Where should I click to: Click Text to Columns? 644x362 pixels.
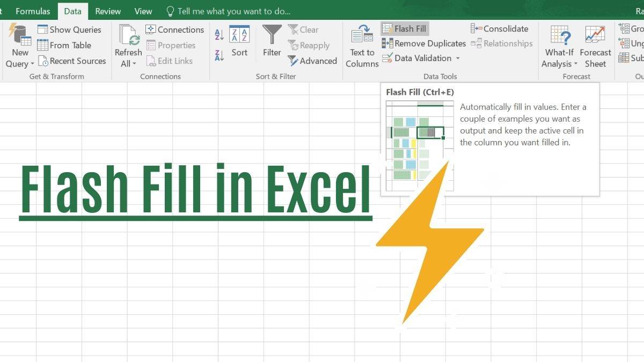click(362, 46)
